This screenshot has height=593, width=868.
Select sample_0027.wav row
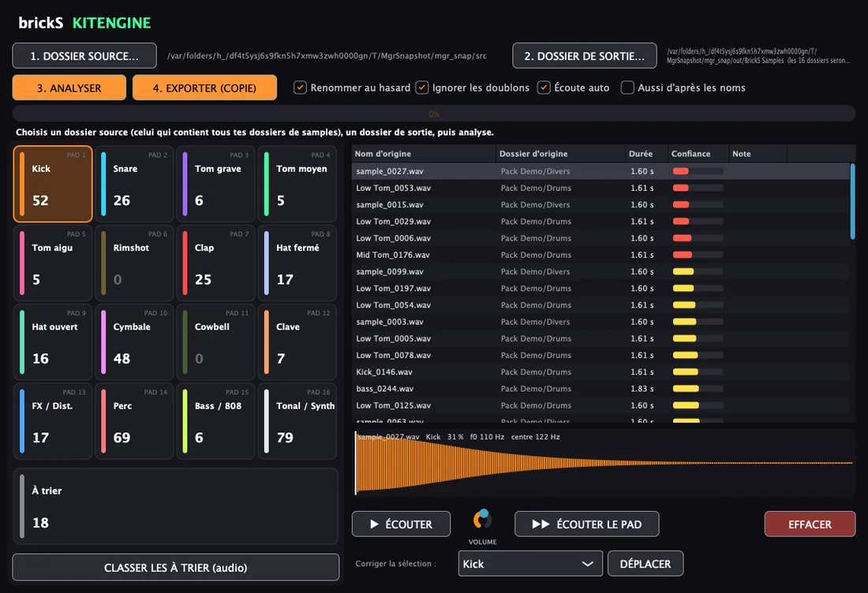click(x=600, y=171)
